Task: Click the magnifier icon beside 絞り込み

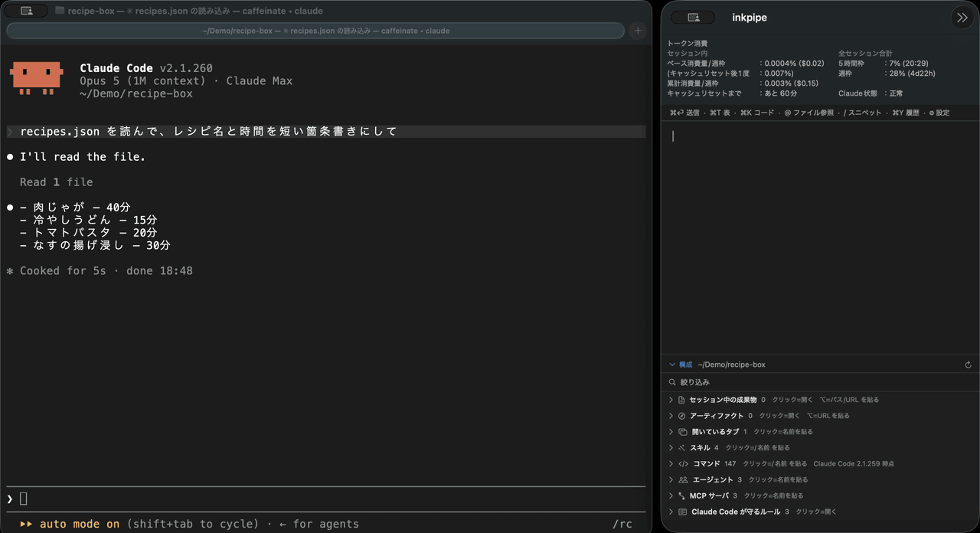Action: (x=673, y=382)
